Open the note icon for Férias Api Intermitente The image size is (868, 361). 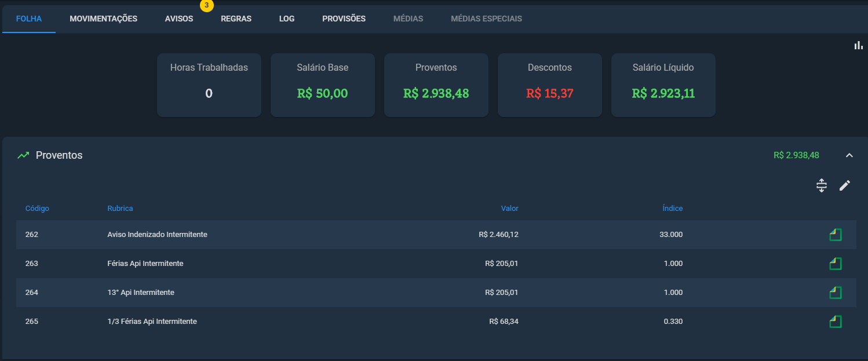(835, 264)
